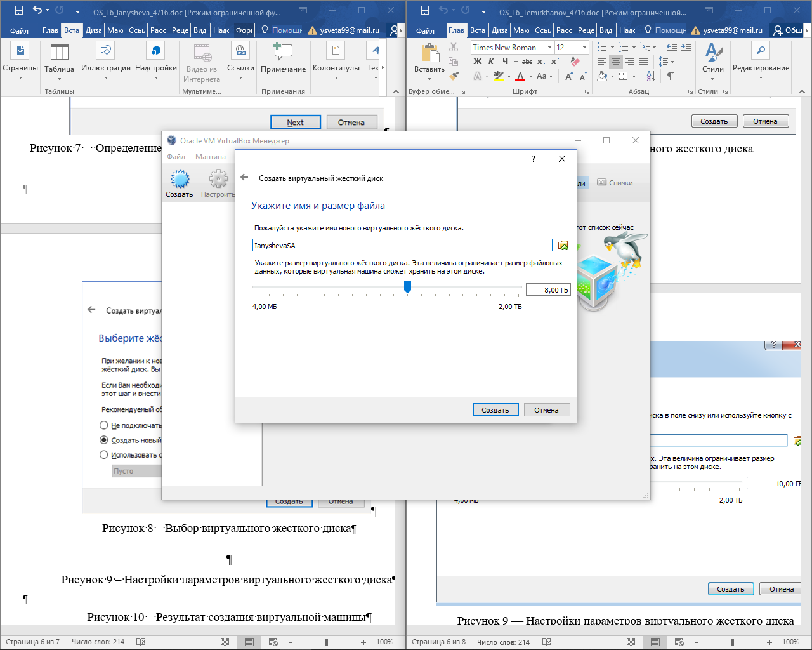Click Save icon in the Temirkhanov document window
The width and height of the screenshot is (812, 650).
click(425, 10)
